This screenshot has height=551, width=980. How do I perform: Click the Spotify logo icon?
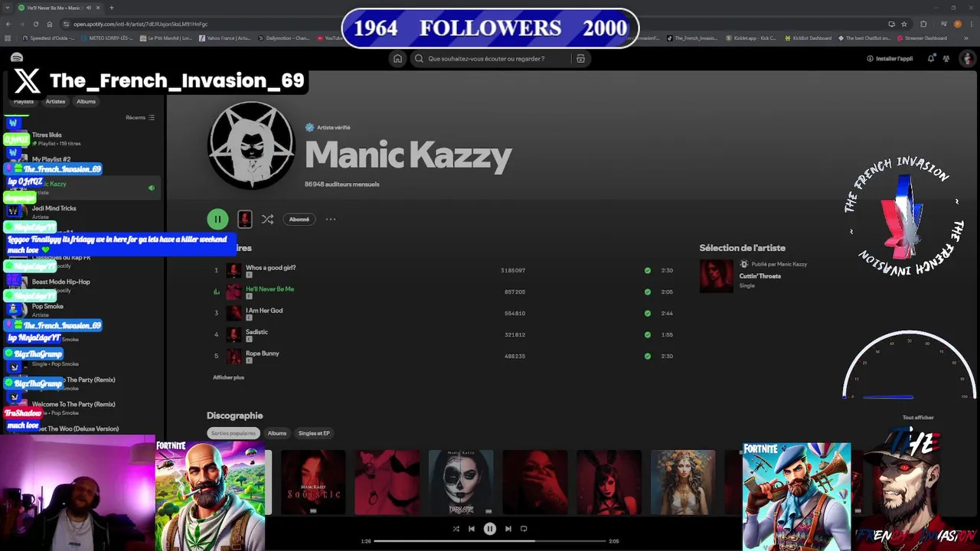(x=17, y=58)
